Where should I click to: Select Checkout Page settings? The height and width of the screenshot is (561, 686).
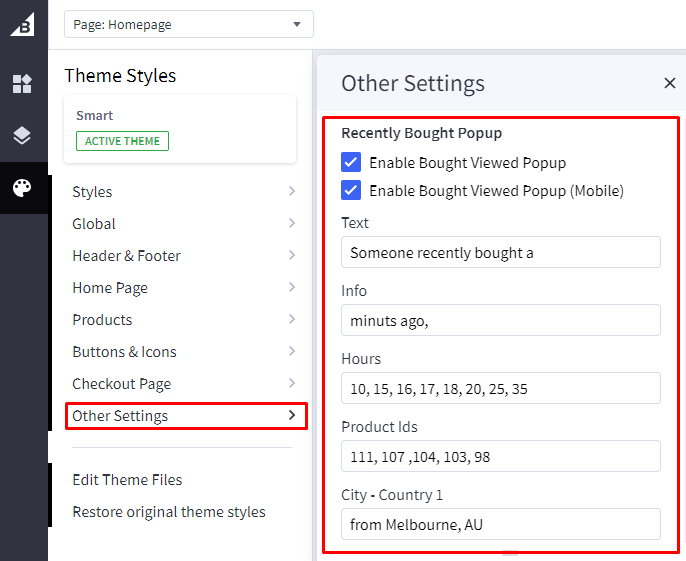121,384
